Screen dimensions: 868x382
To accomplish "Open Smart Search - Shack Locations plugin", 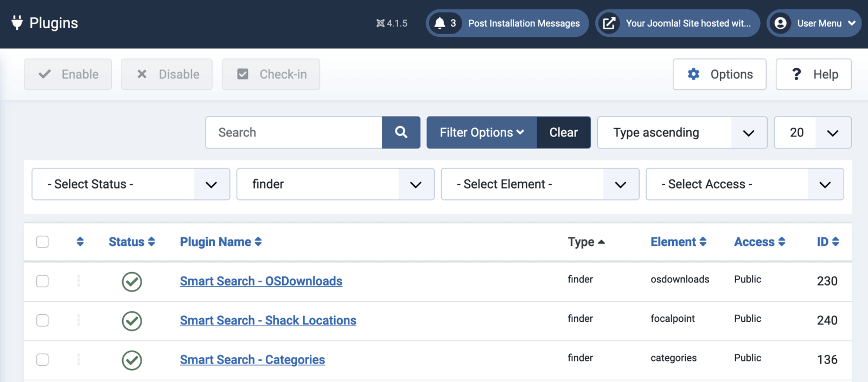I will [x=268, y=320].
